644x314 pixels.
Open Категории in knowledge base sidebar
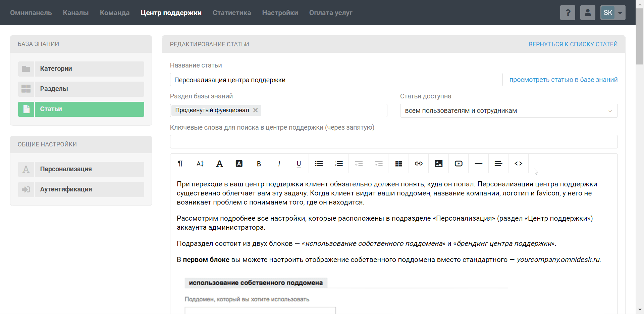click(81, 69)
